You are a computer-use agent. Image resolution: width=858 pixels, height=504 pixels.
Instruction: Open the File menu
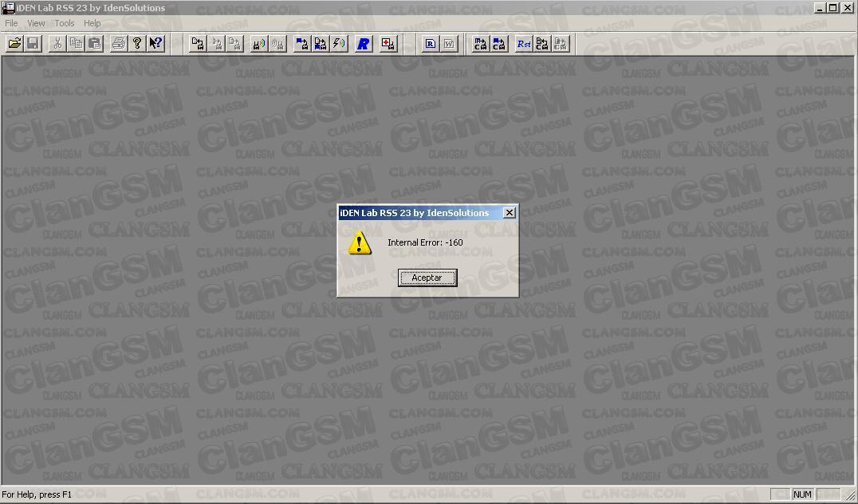point(11,23)
